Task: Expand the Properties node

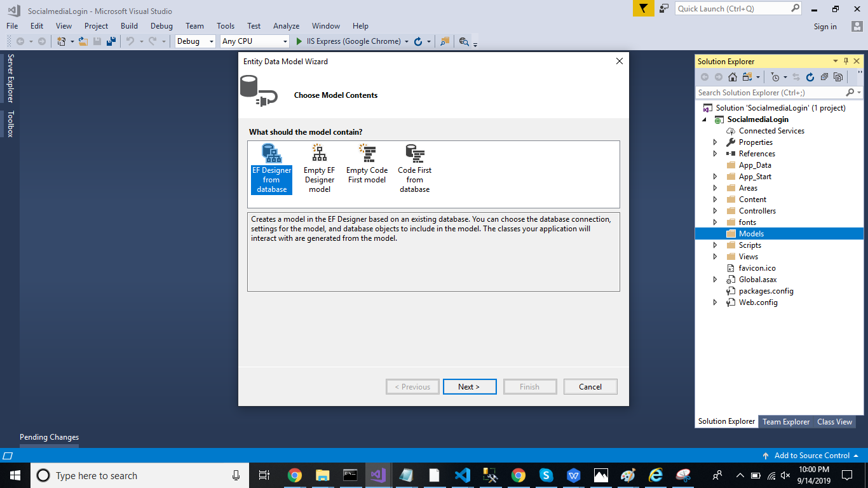Action: [x=715, y=142]
